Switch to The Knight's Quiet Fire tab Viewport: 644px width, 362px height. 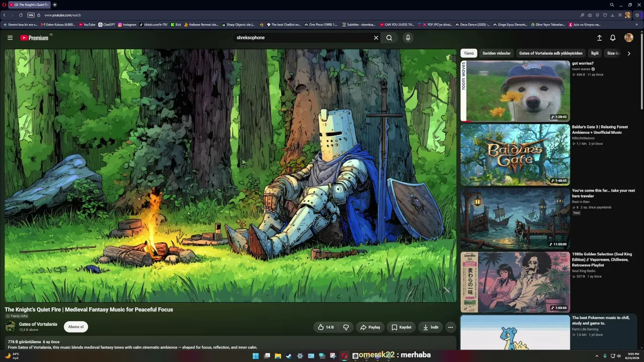29,5
